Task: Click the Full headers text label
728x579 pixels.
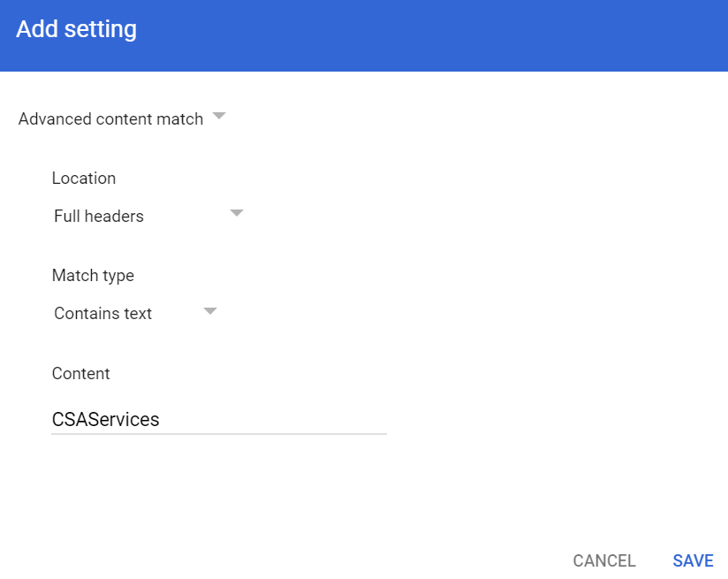Action: pyautogui.click(x=98, y=216)
